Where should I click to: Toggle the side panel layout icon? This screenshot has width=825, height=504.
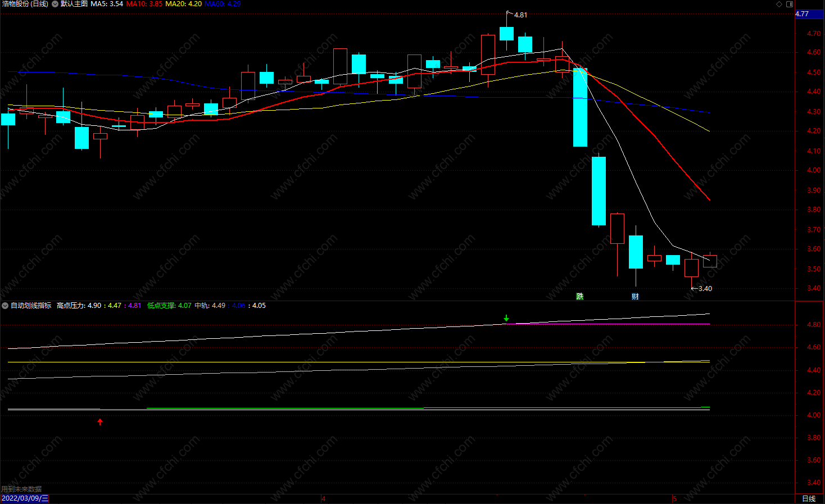pyautogui.click(x=789, y=4)
